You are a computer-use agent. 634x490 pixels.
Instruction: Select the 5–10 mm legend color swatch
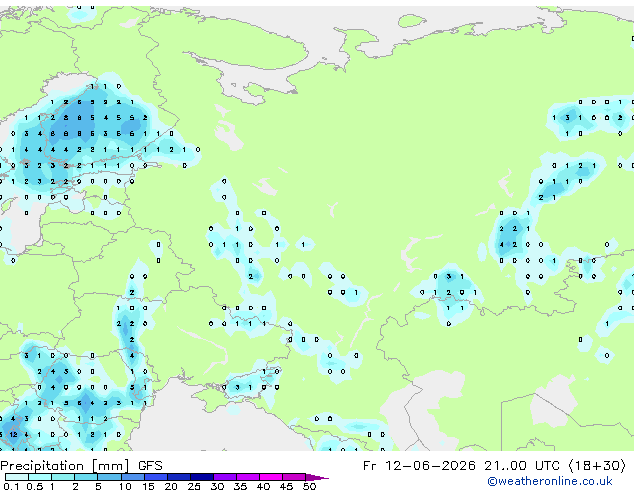110,477
